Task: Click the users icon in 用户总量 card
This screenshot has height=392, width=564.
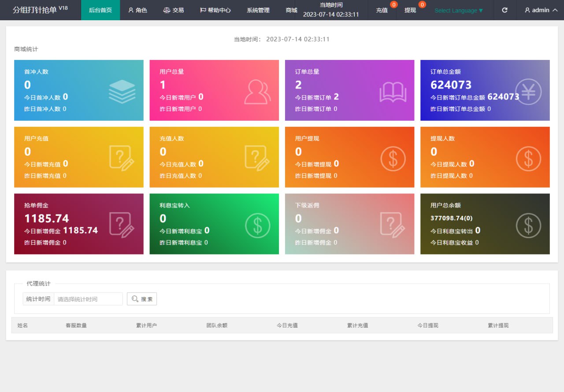Action: (257, 92)
